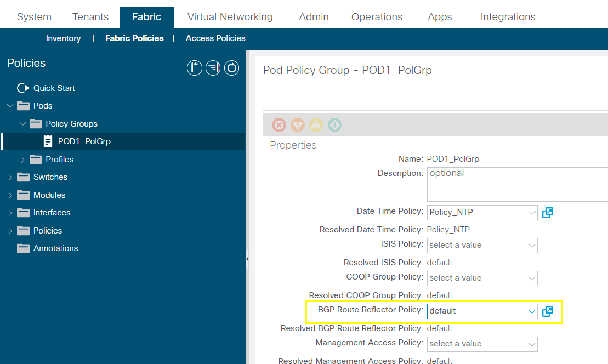
Task: Open BGP Route Reflector Policy dropdown arrow
Action: point(532,311)
